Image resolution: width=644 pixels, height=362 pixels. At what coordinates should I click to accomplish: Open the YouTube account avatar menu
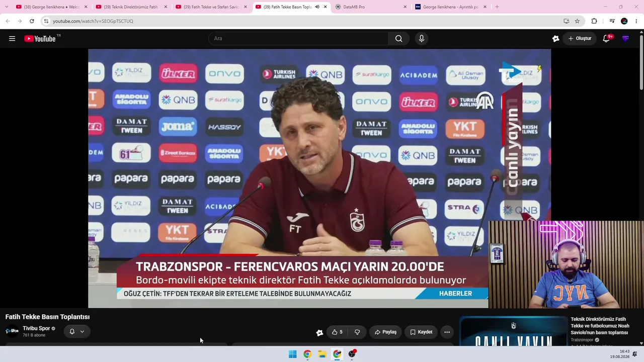coord(625,39)
